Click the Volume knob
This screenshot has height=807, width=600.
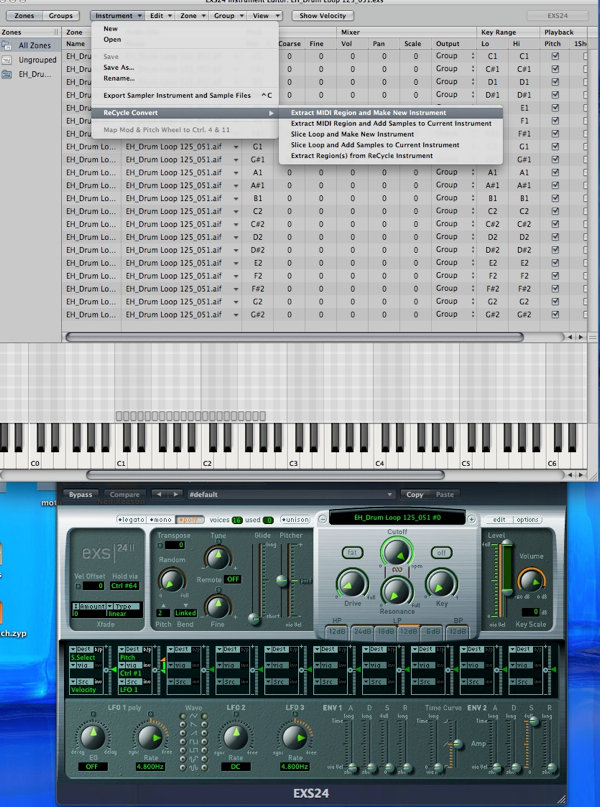(531, 581)
